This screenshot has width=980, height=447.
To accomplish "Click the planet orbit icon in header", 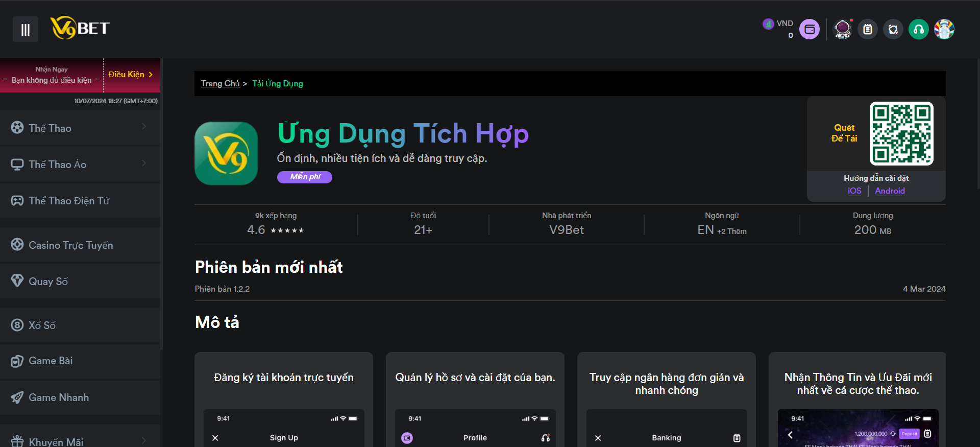I will 893,29.
